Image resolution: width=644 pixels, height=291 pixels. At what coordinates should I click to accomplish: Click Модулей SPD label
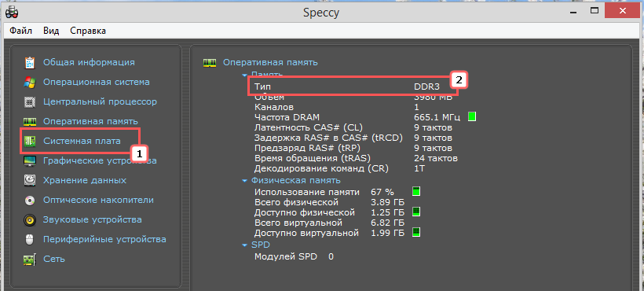pos(286,257)
